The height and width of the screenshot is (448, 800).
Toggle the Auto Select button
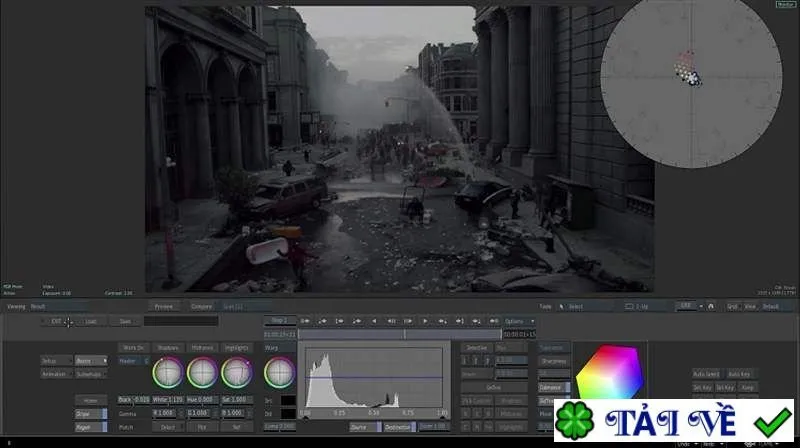pyautogui.click(x=707, y=374)
